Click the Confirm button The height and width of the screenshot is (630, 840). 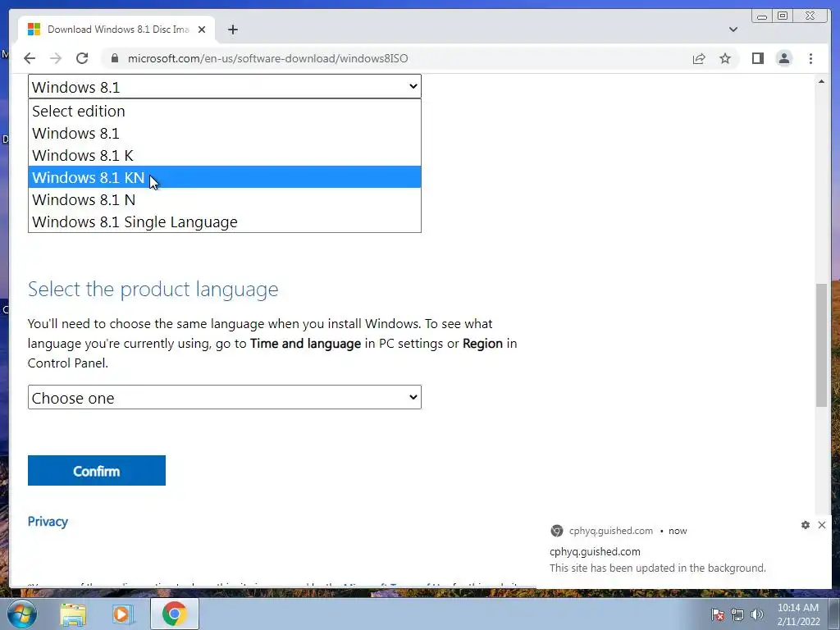(97, 470)
